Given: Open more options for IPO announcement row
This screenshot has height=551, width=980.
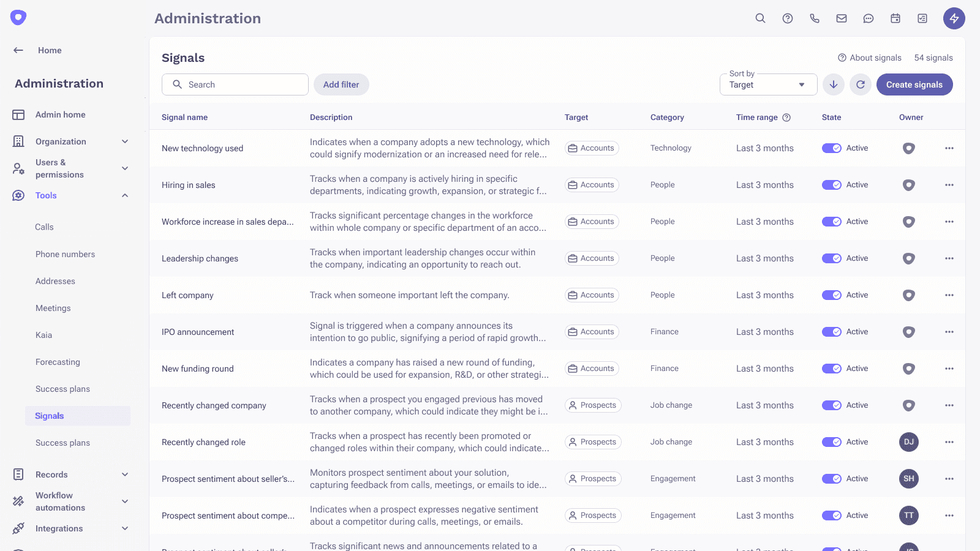Looking at the screenshot, I should 949,332.
